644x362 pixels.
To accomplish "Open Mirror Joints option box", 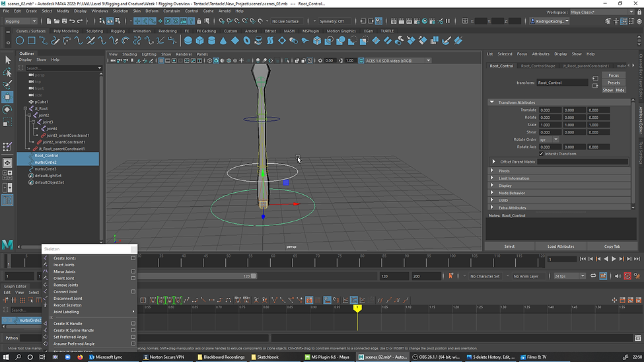I will pos(133,271).
